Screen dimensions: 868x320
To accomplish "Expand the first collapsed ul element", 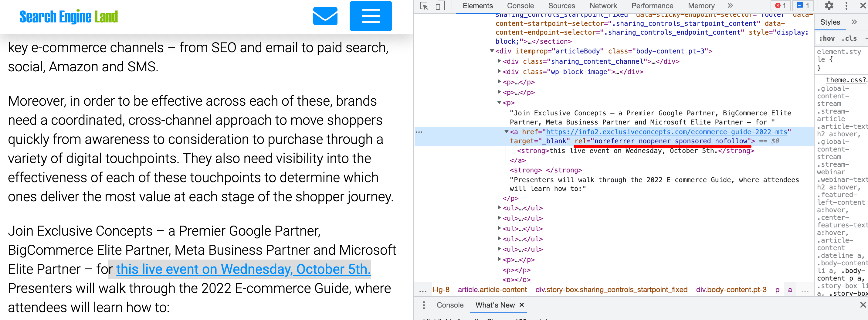I will click(x=499, y=208).
